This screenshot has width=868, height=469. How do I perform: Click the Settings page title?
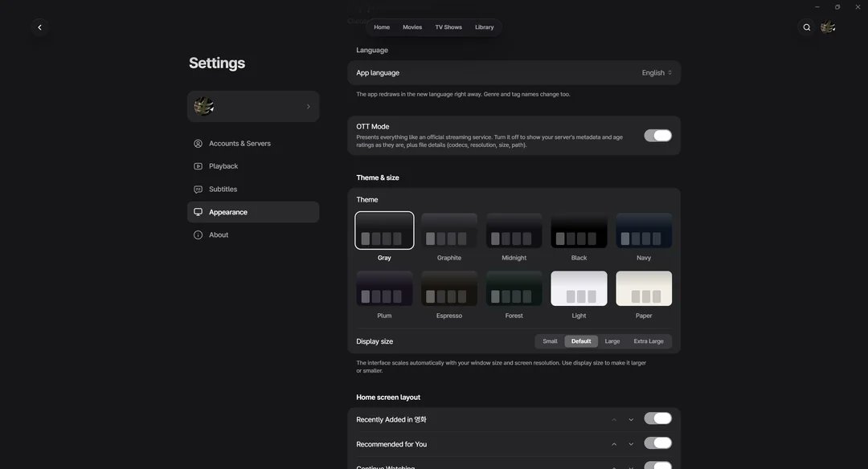coord(217,63)
